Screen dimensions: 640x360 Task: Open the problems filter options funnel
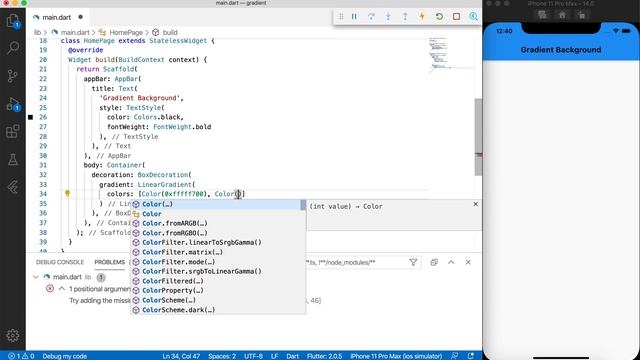click(x=413, y=262)
